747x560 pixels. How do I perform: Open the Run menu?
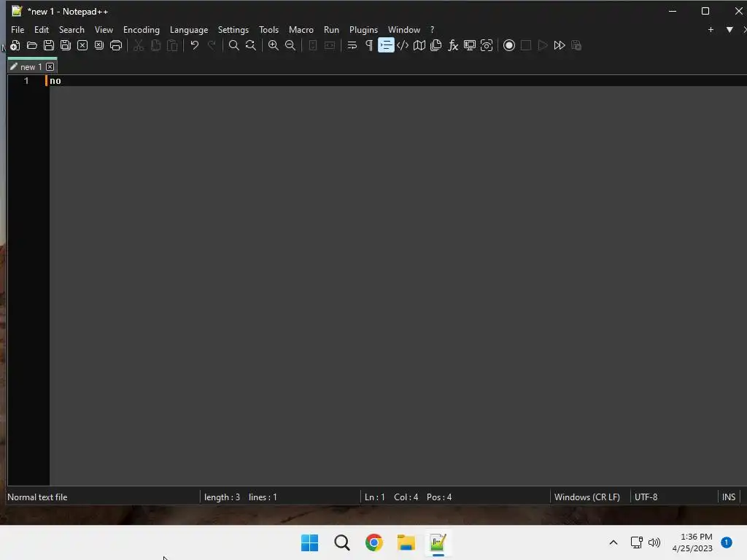pyautogui.click(x=332, y=29)
